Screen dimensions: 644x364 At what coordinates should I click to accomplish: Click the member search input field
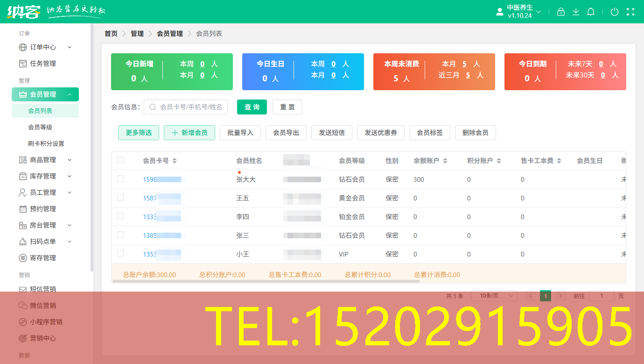click(187, 107)
